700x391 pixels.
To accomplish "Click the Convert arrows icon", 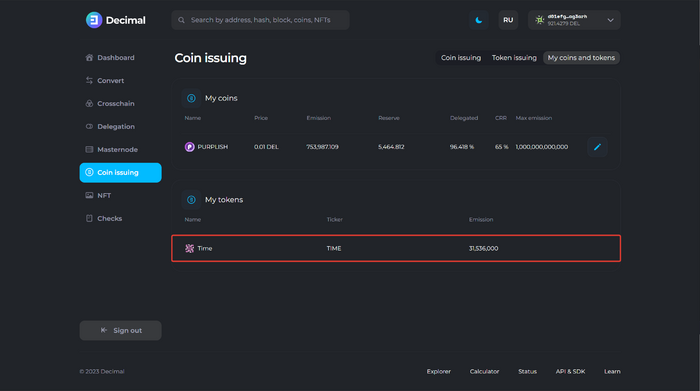I will click(89, 81).
